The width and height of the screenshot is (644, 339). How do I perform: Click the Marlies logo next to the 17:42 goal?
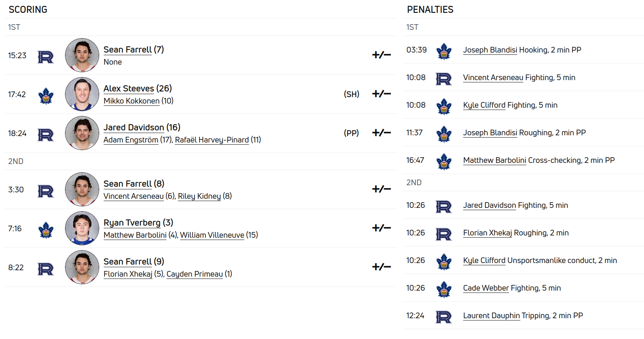(x=46, y=96)
